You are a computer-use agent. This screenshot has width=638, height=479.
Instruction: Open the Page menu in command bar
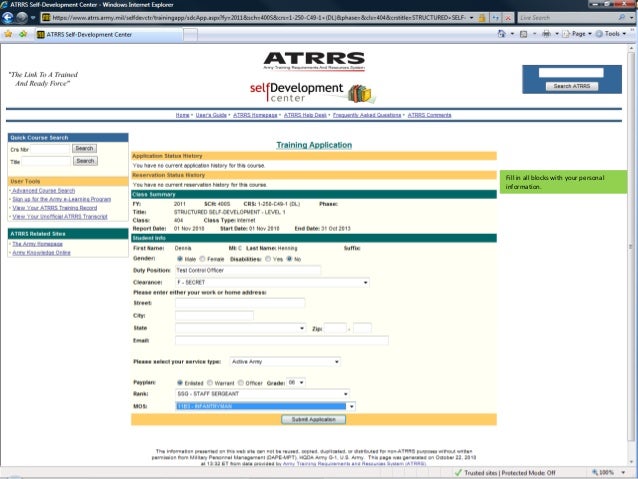(578, 34)
